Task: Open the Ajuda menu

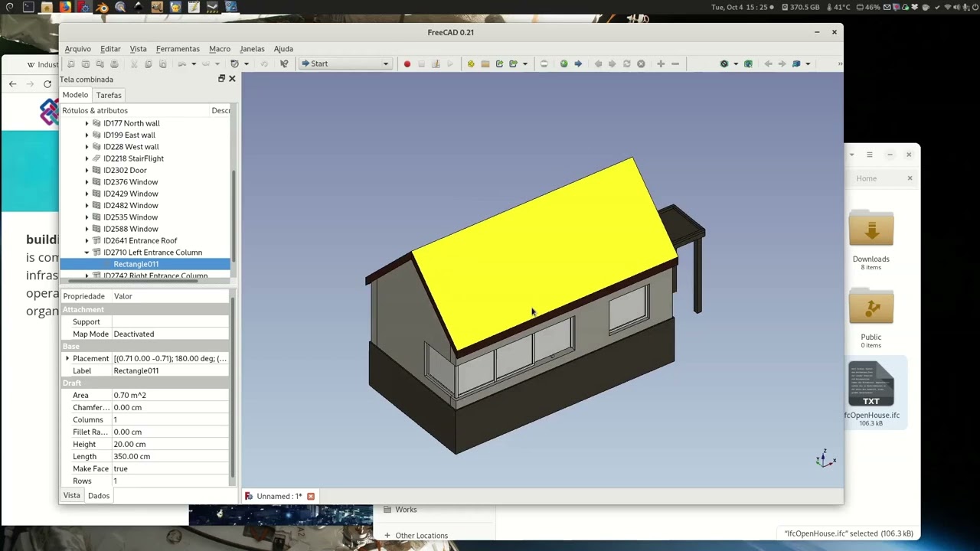Action: click(x=283, y=49)
